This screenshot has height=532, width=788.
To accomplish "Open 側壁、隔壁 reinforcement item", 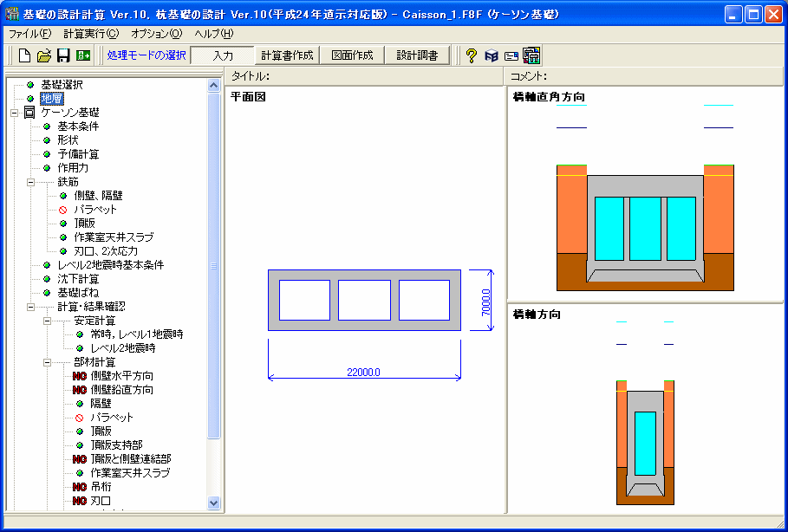I will (98, 196).
